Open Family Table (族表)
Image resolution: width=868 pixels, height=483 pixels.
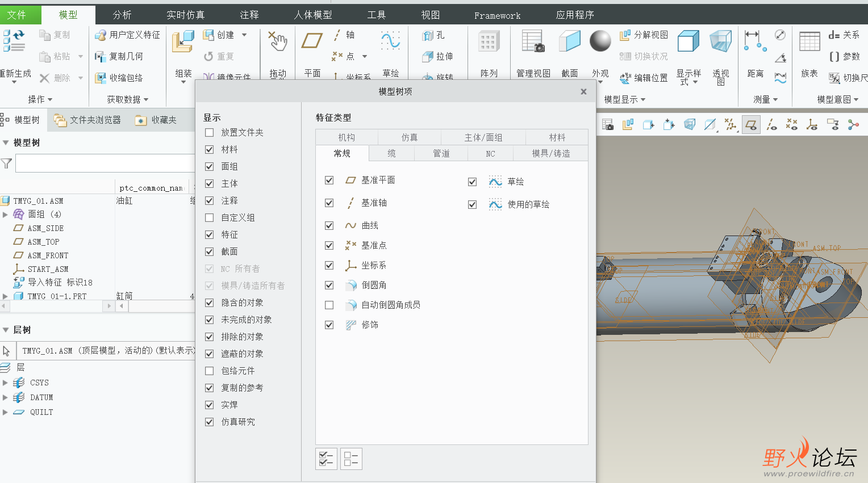tap(809, 42)
